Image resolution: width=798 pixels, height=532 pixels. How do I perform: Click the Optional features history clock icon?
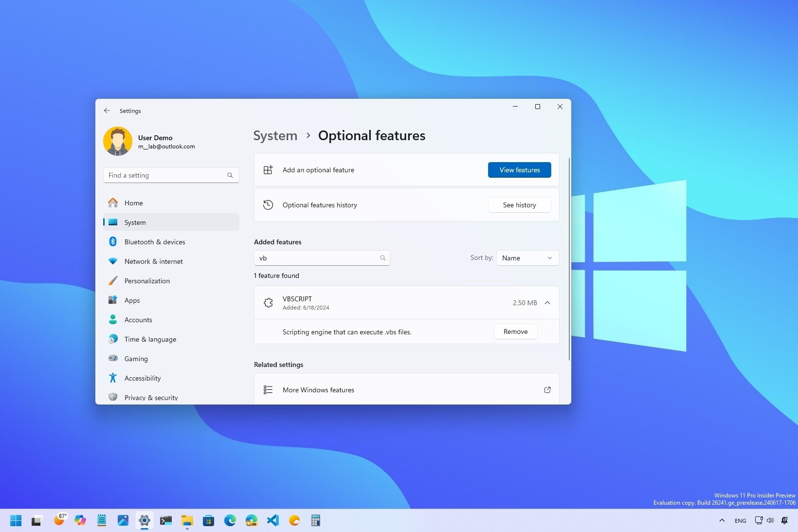pyautogui.click(x=268, y=205)
